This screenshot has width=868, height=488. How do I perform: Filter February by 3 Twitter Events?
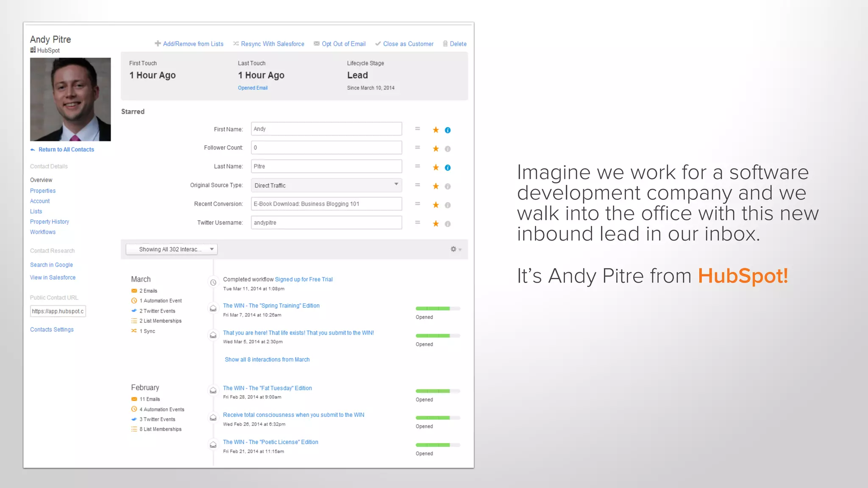(x=153, y=419)
